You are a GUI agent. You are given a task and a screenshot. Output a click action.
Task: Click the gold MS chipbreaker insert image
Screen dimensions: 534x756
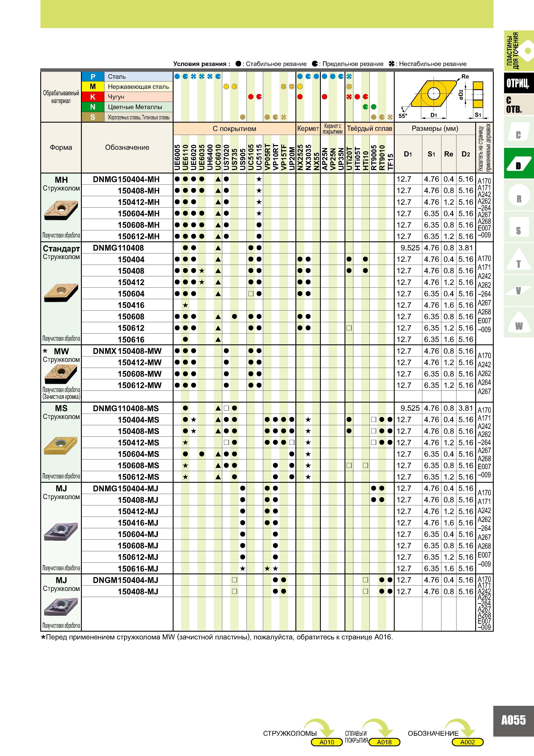[61, 446]
